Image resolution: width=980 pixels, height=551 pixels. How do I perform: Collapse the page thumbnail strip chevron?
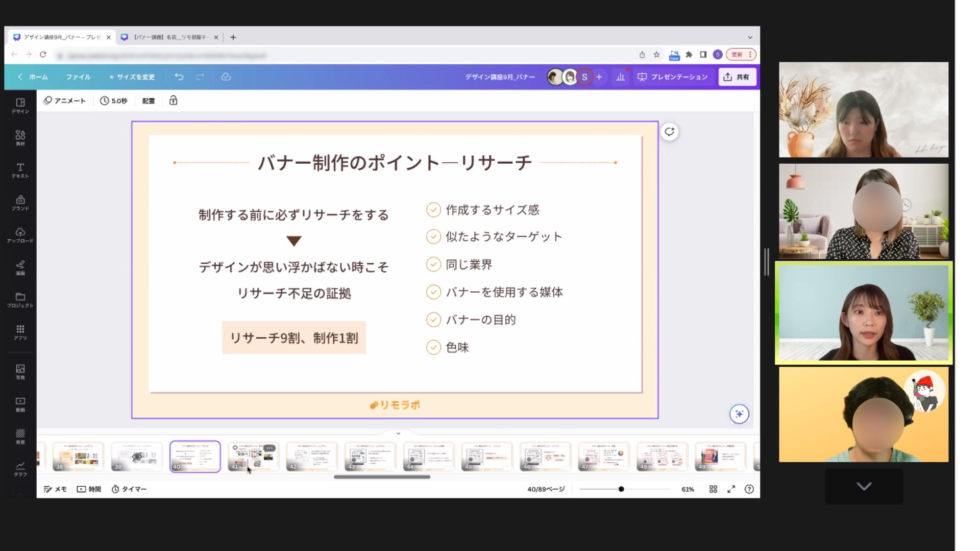[x=398, y=433]
